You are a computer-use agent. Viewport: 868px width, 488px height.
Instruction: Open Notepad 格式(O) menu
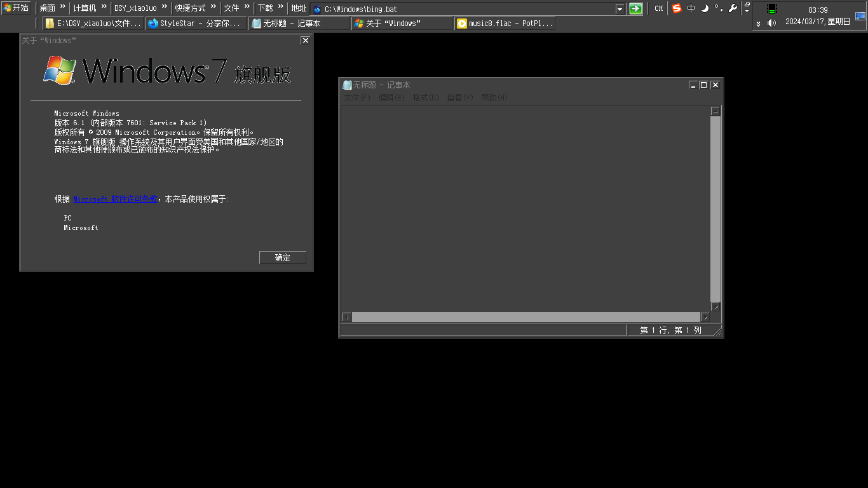(425, 98)
